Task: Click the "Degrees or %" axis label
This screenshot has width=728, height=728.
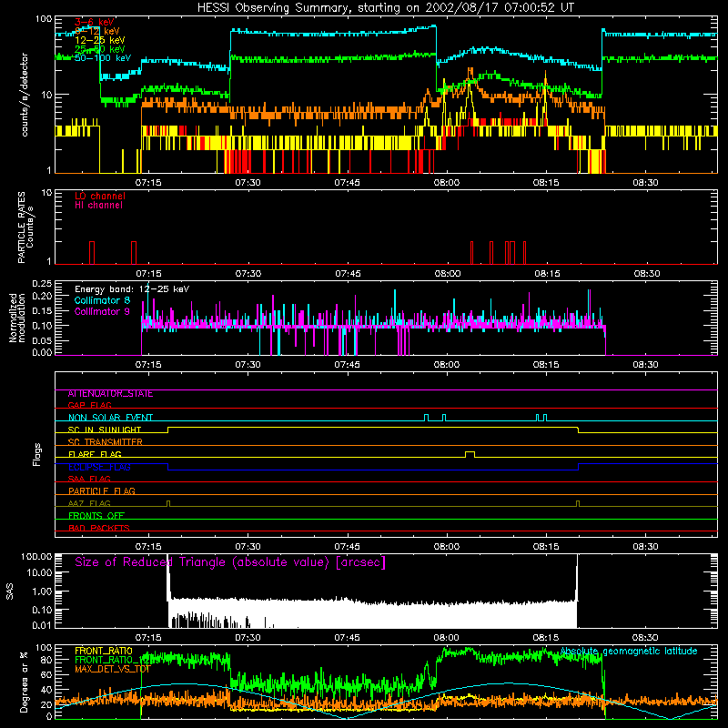Action: point(24,682)
